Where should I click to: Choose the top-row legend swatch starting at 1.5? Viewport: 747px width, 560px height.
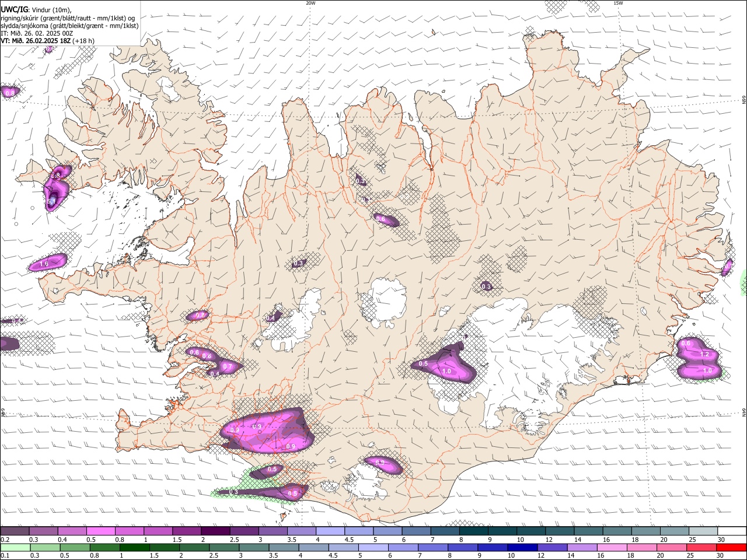click(187, 531)
